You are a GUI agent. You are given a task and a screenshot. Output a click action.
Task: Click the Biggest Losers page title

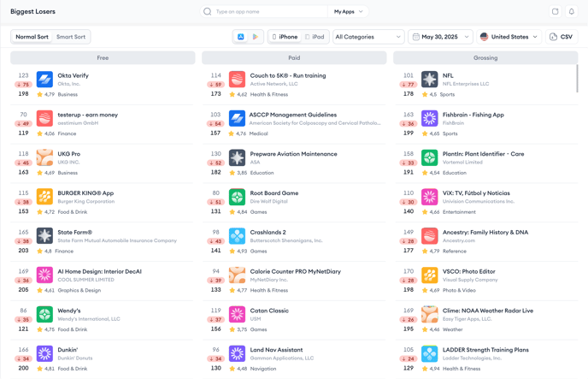(33, 12)
